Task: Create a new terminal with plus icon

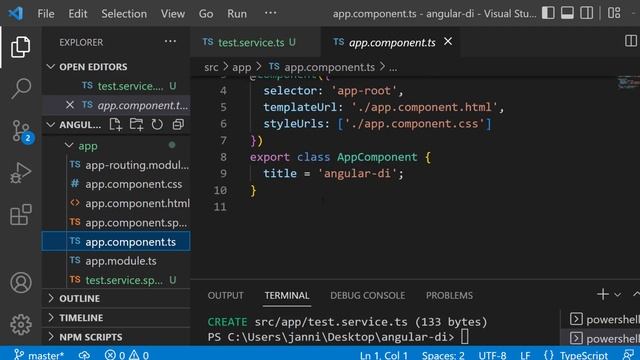Action: coord(603,294)
